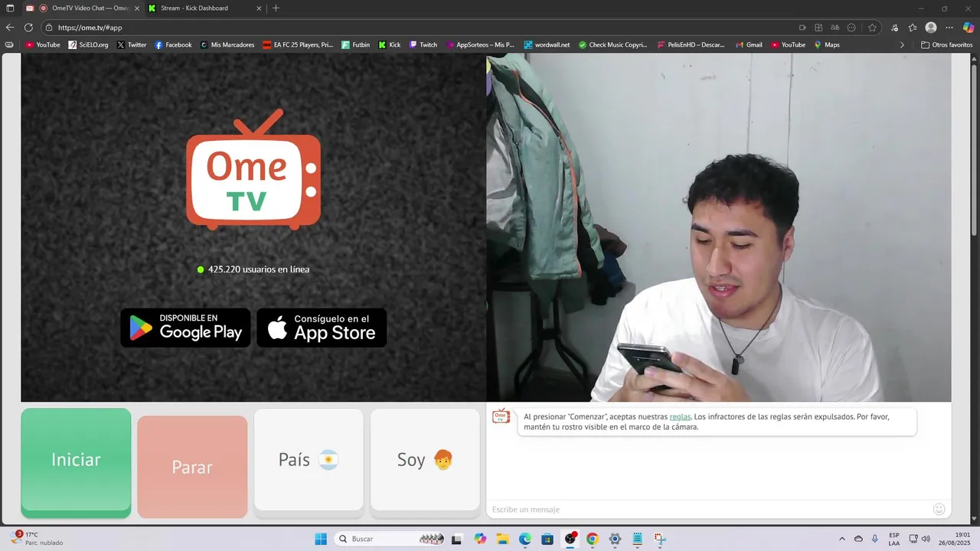Open Google Chrome from the taskbar

[593, 539]
